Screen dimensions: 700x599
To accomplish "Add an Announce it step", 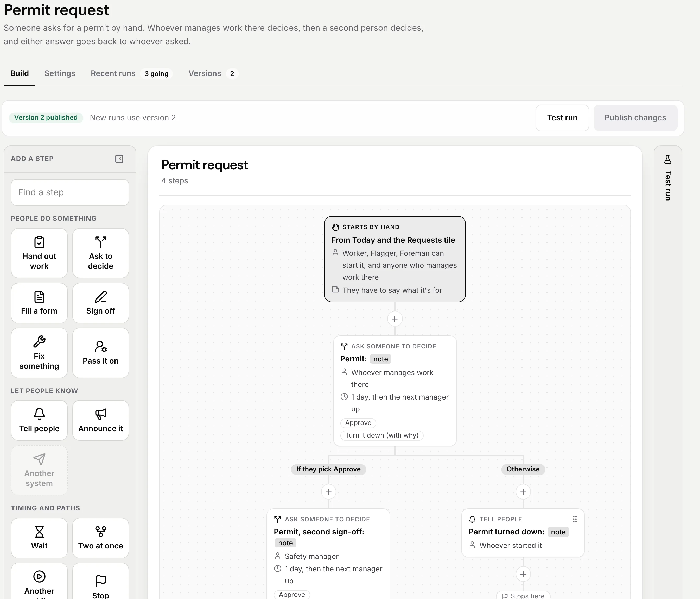I will [x=101, y=420].
